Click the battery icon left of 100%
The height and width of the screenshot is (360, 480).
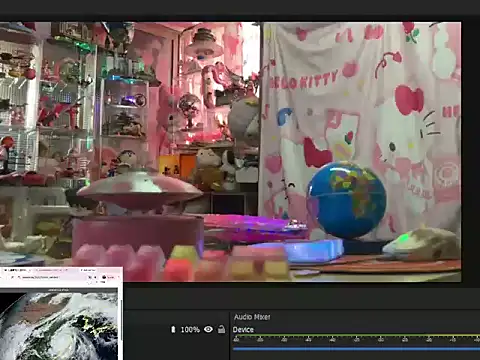pos(173,330)
